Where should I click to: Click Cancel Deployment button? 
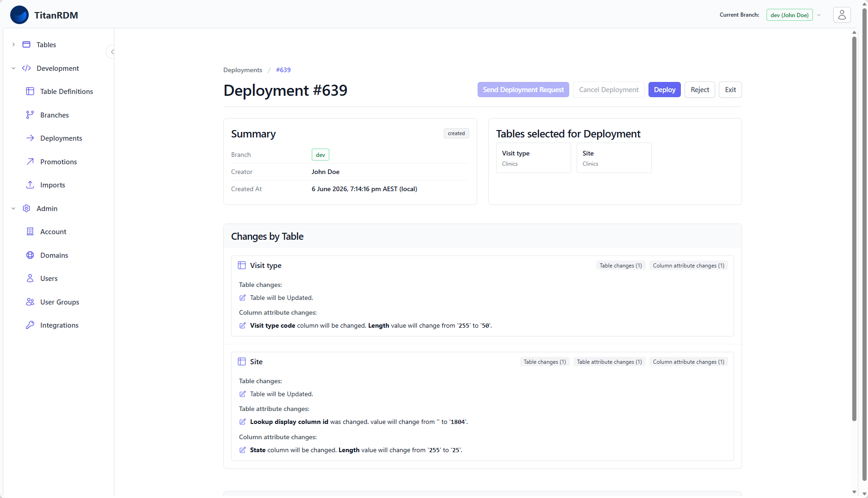tap(609, 89)
